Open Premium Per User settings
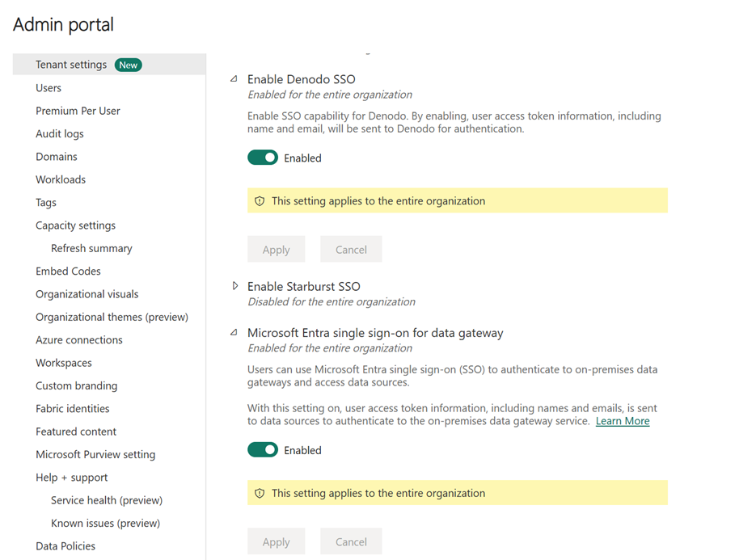This screenshot has width=756, height=560. pyautogui.click(x=78, y=111)
